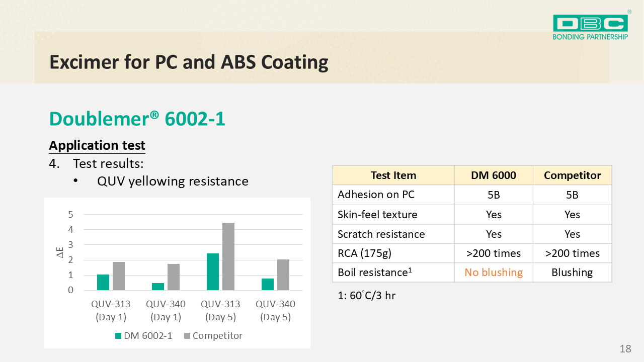Click the QUV-313 (Day 1) axis label

pos(111,311)
